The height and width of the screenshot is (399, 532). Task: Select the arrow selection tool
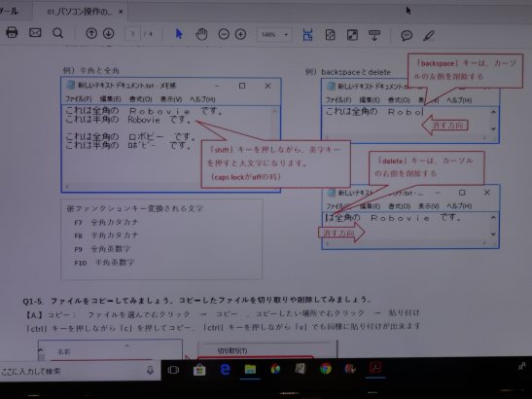(x=179, y=34)
